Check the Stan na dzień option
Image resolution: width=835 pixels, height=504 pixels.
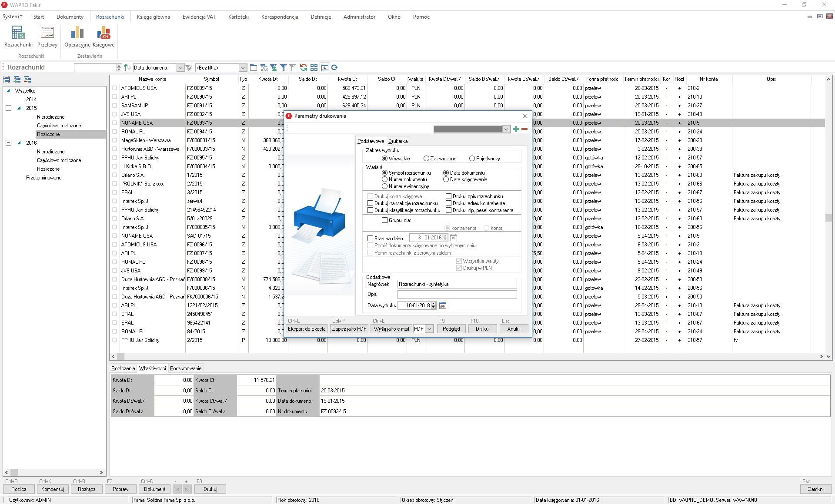(x=371, y=238)
